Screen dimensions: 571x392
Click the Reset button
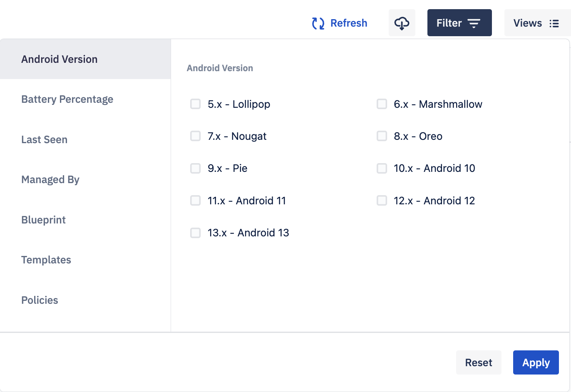[x=479, y=362]
